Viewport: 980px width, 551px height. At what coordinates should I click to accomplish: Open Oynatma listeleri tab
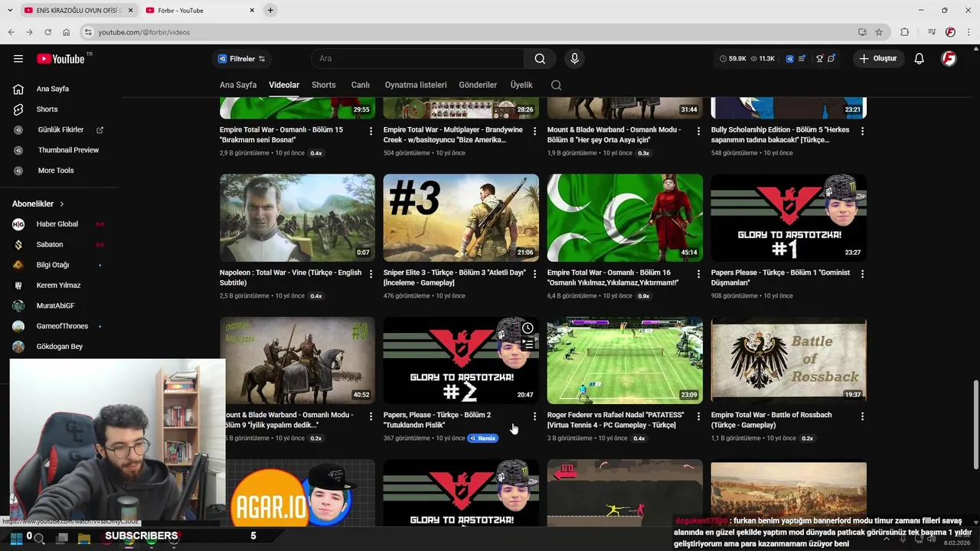pyautogui.click(x=416, y=85)
